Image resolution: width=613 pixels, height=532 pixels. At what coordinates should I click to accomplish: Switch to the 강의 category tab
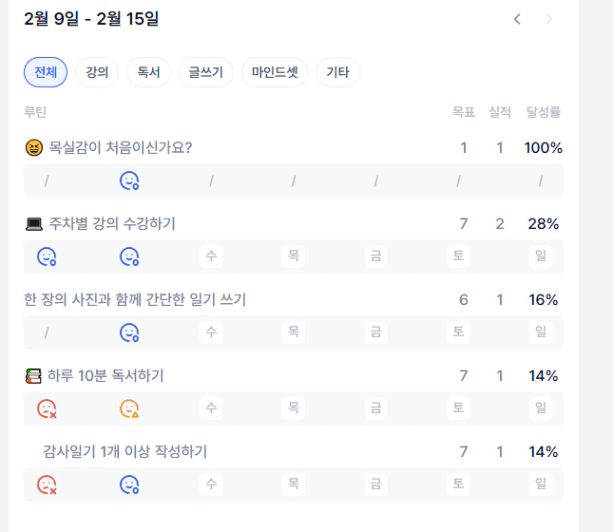click(x=97, y=72)
